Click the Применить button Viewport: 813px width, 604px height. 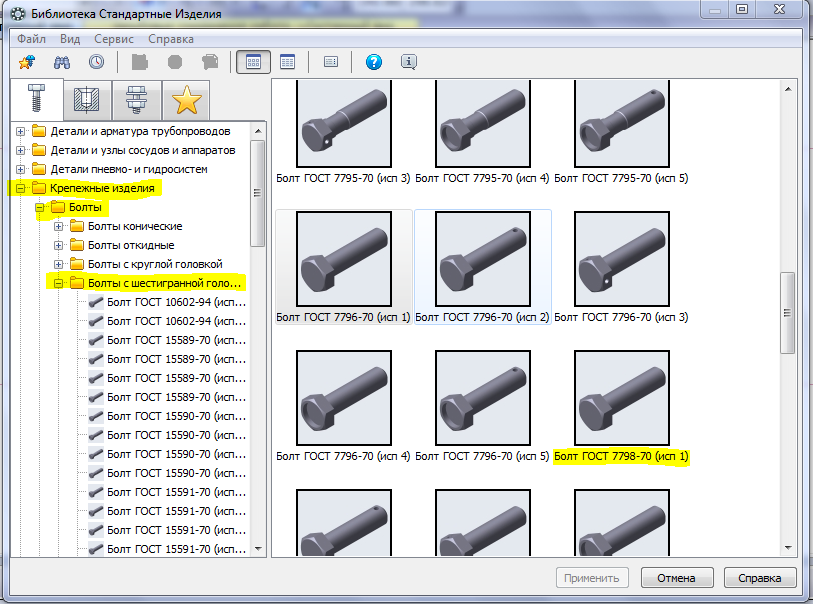pos(592,578)
